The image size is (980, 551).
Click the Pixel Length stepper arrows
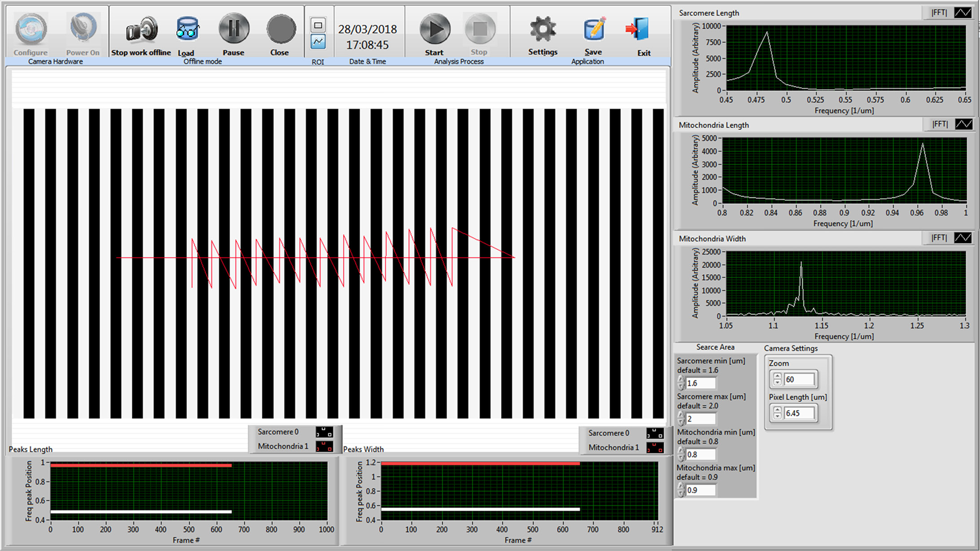point(777,413)
